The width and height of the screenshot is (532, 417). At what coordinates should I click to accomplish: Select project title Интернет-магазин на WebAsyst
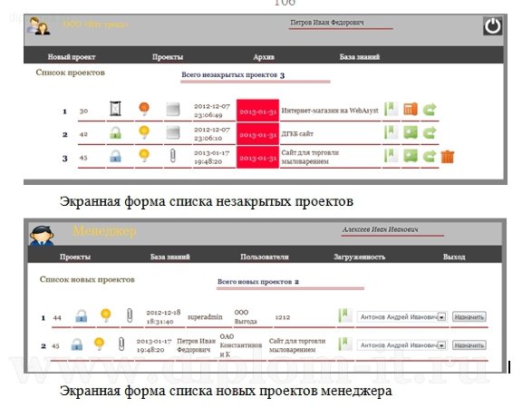click(x=330, y=111)
